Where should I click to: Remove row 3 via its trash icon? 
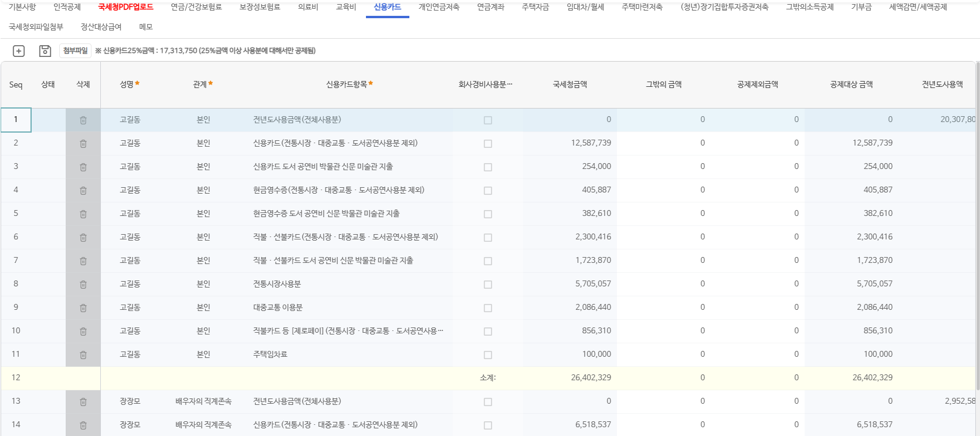pyautogui.click(x=83, y=167)
